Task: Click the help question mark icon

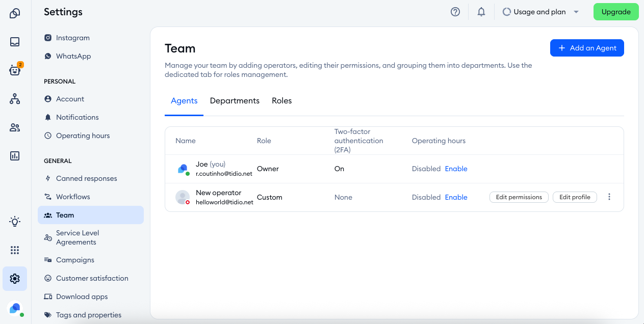Action: [x=455, y=12]
